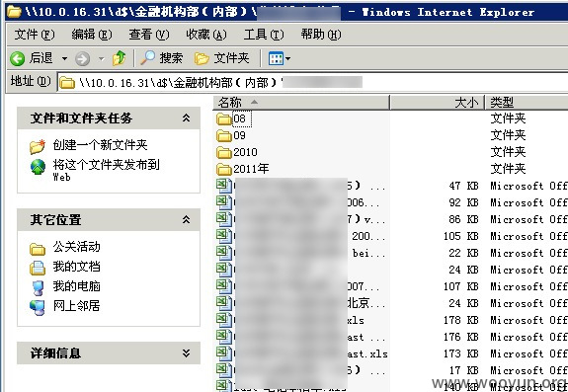
Task: Select the 08 folder icon
Action: tap(224, 119)
